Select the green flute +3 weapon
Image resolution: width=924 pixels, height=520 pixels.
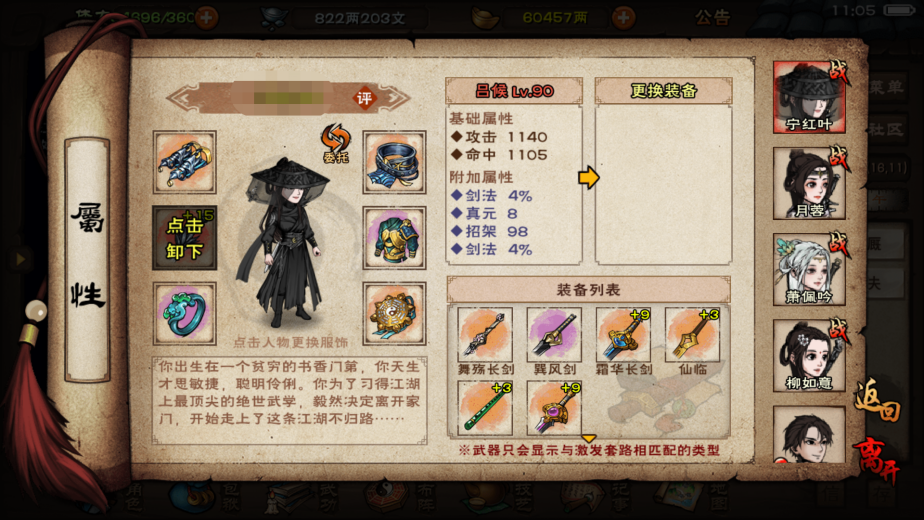coord(486,407)
